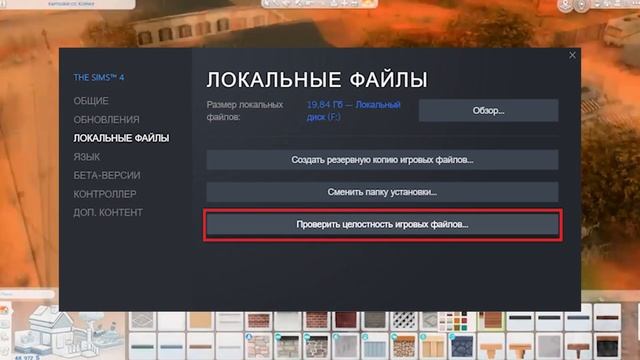
Task: Click Проверить целостность игровых файлов
Action: click(382, 224)
